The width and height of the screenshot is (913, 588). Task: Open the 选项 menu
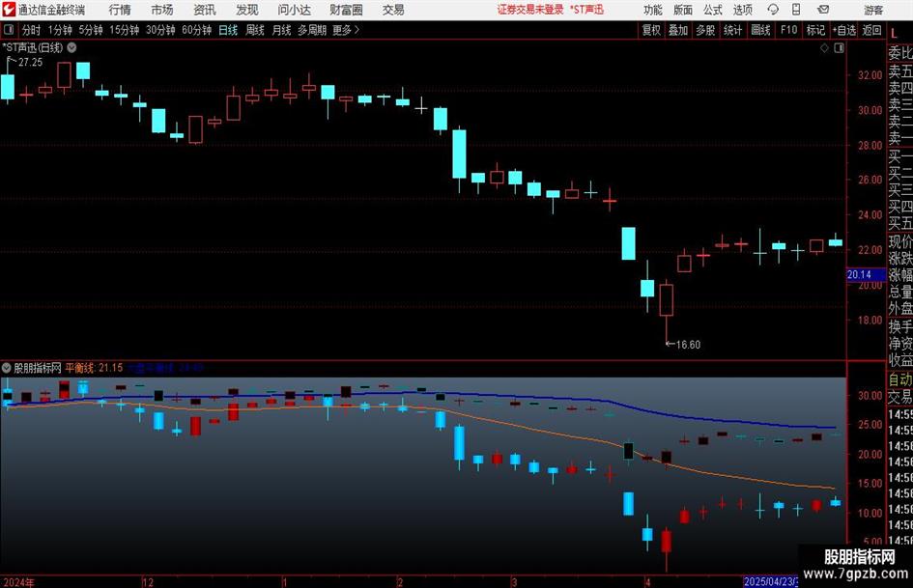pyautogui.click(x=742, y=10)
